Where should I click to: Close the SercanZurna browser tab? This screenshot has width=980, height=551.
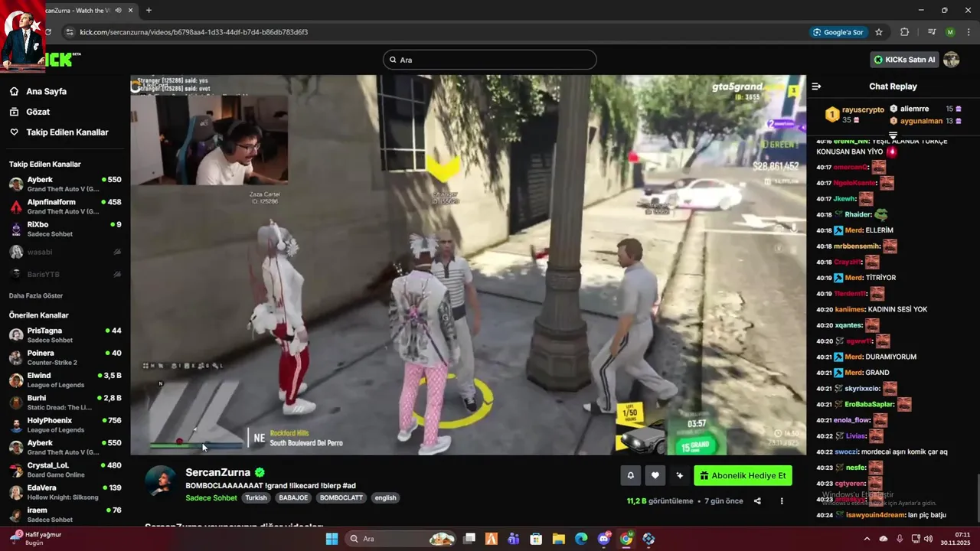pos(129,10)
